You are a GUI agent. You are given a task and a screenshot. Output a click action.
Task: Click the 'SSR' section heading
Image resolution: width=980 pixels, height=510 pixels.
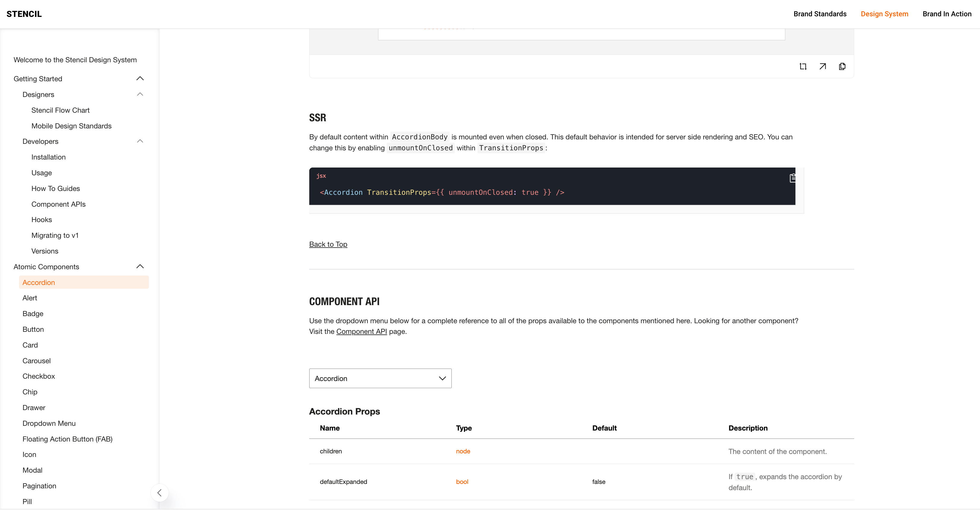click(317, 118)
